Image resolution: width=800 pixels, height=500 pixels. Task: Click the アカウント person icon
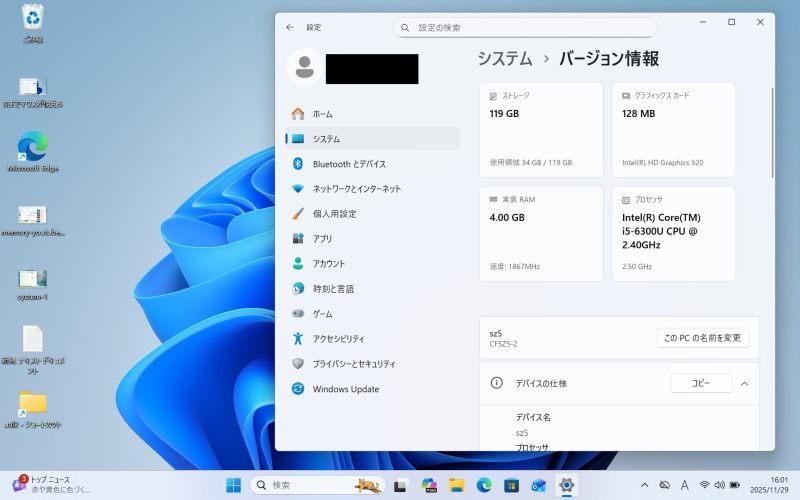coord(298,263)
